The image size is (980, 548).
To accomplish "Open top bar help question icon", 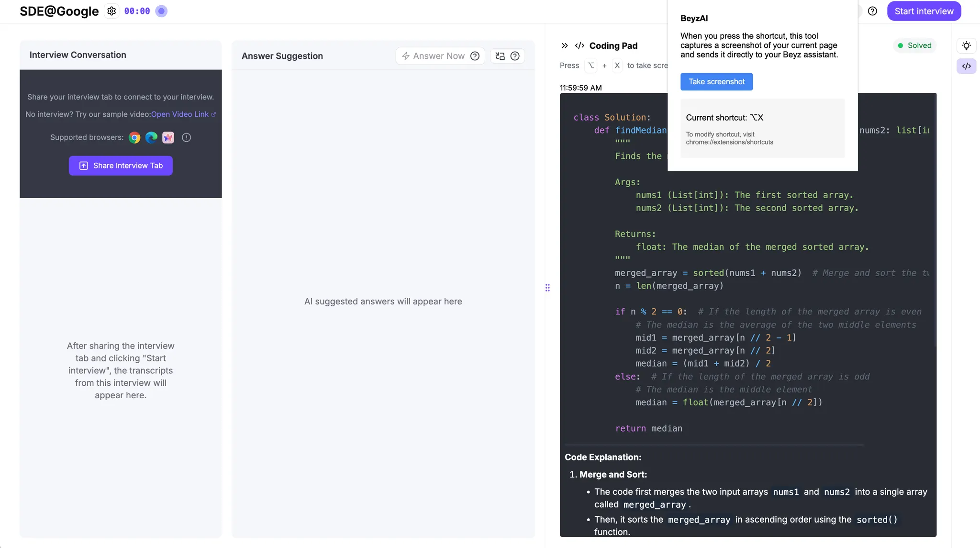I will pyautogui.click(x=872, y=11).
